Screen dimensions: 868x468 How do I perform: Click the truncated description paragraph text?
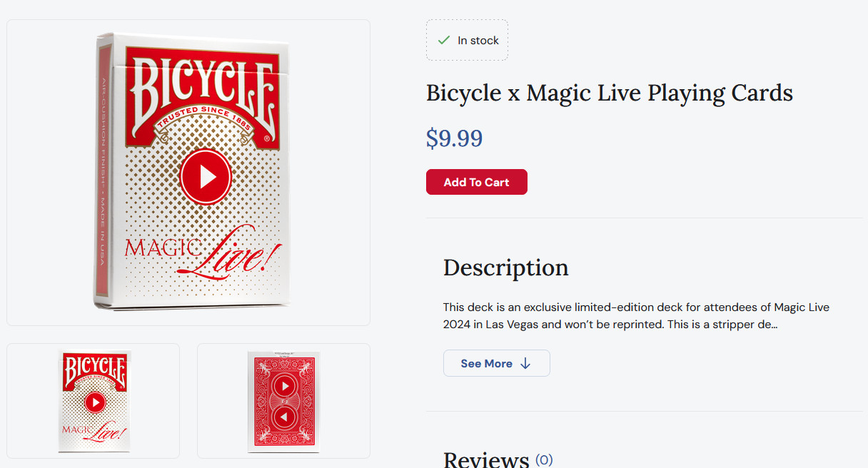[635, 316]
